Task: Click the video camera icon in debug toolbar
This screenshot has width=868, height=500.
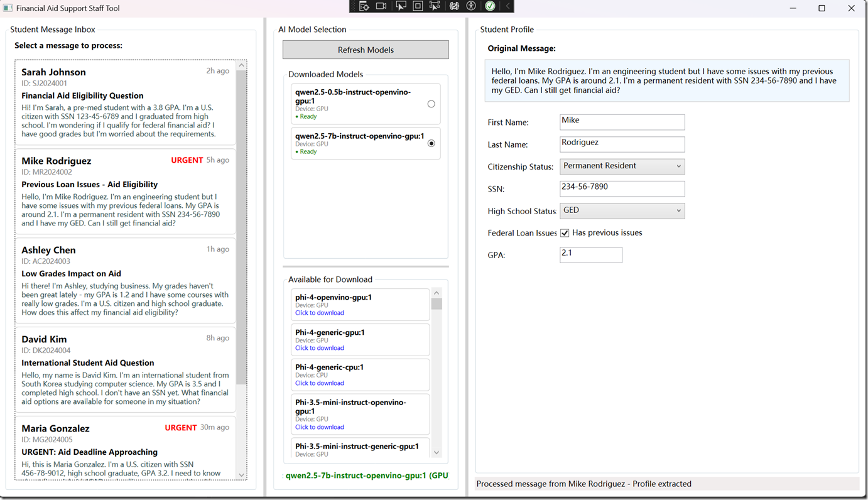Action: click(381, 6)
